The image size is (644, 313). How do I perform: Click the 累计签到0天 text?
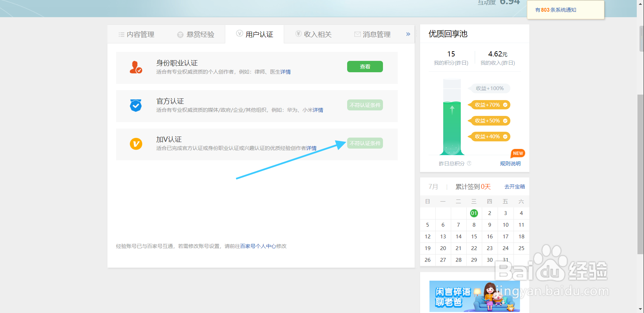click(473, 187)
